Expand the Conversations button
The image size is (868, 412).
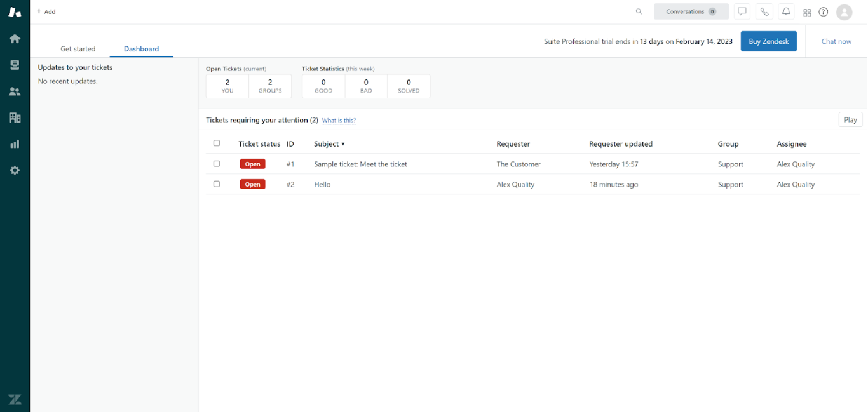point(691,11)
